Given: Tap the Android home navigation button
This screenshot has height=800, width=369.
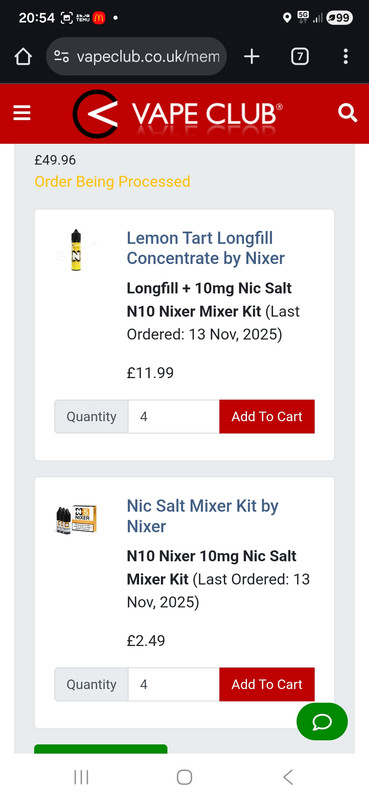Looking at the screenshot, I should tap(184, 777).
